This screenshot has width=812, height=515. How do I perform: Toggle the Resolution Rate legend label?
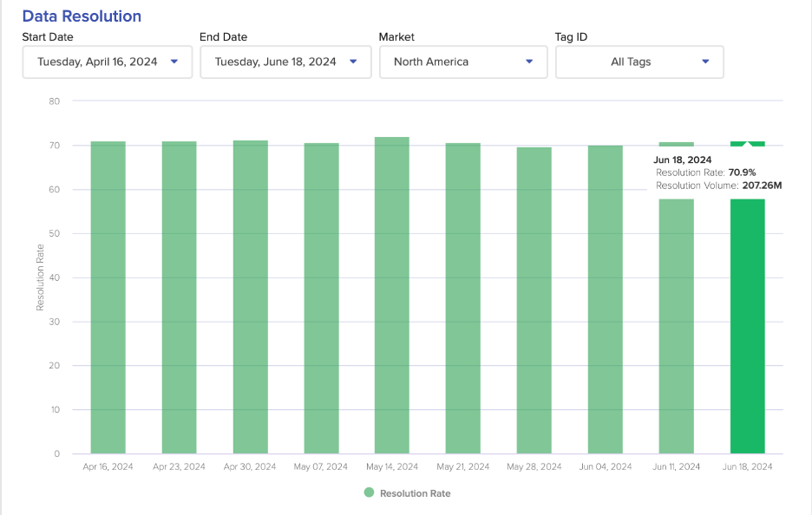coord(415,493)
